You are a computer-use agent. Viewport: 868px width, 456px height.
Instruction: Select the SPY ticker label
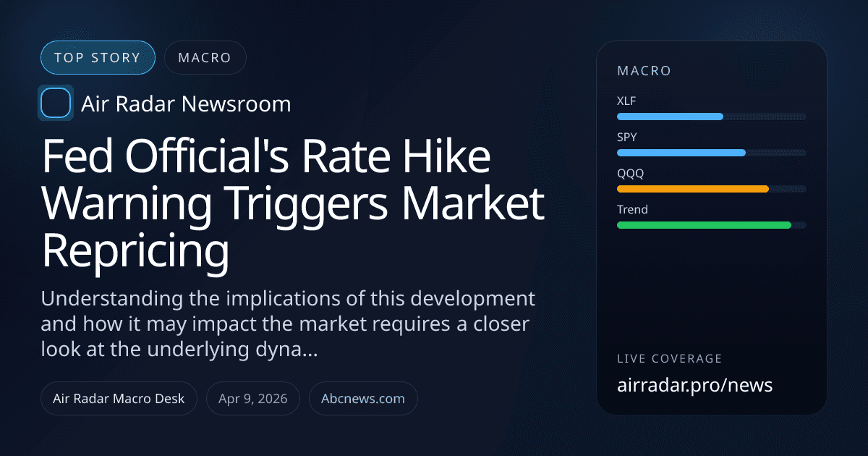click(x=626, y=137)
